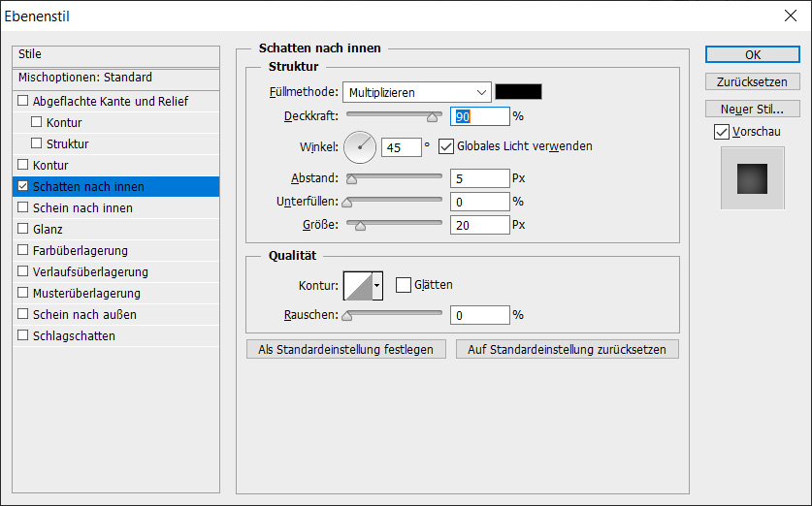Open the black shadow color swatch
812x506 pixels.
pos(518,92)
